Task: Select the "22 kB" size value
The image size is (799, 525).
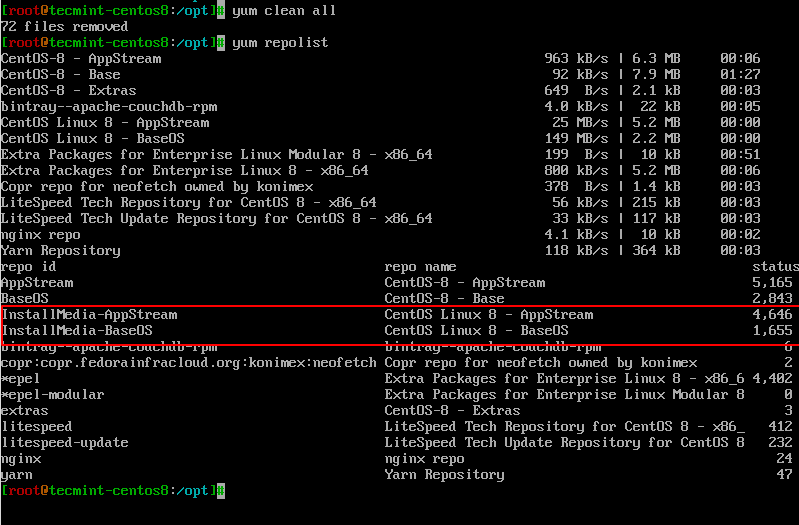Action: tap(660, 107)
